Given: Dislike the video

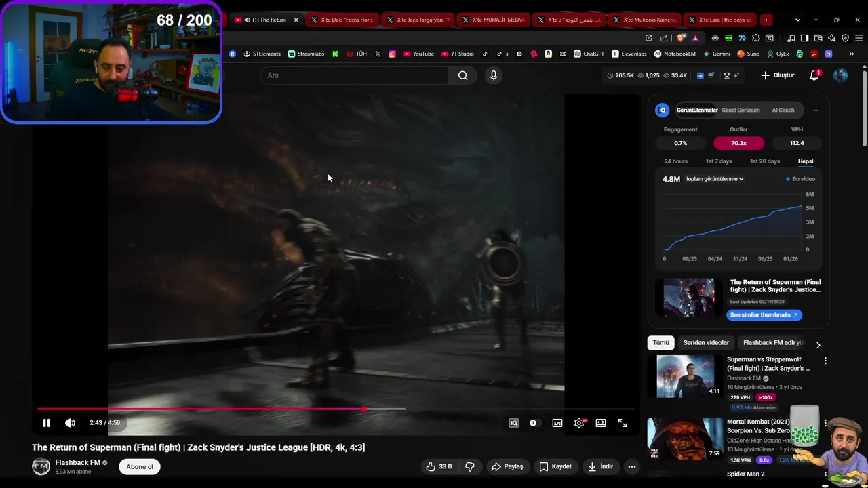Looking at the screenshot, I should coord(469,466).
